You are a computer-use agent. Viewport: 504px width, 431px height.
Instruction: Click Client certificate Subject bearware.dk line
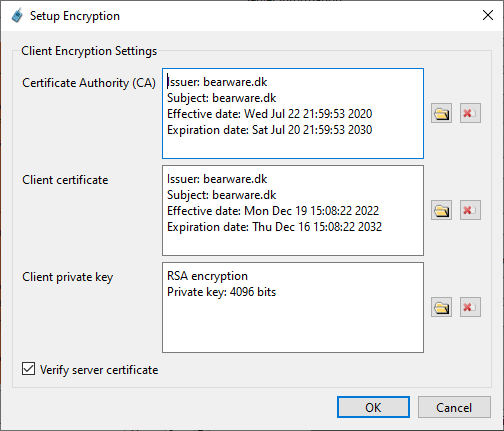(x=221, y=195)
